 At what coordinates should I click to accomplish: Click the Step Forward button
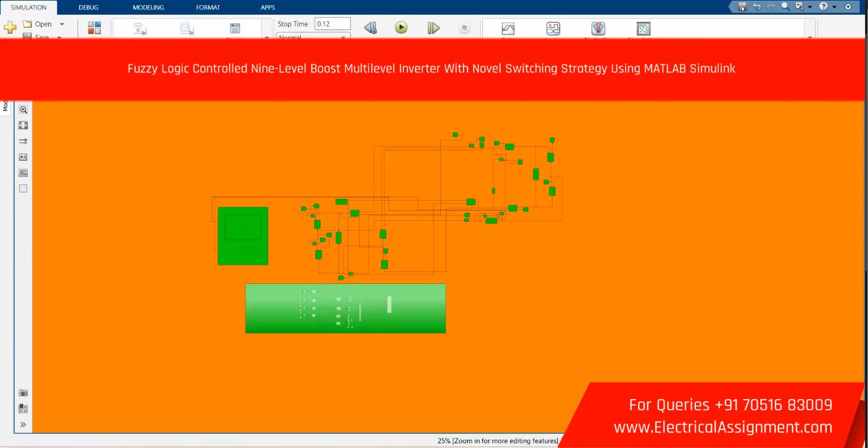click(433, 28)
